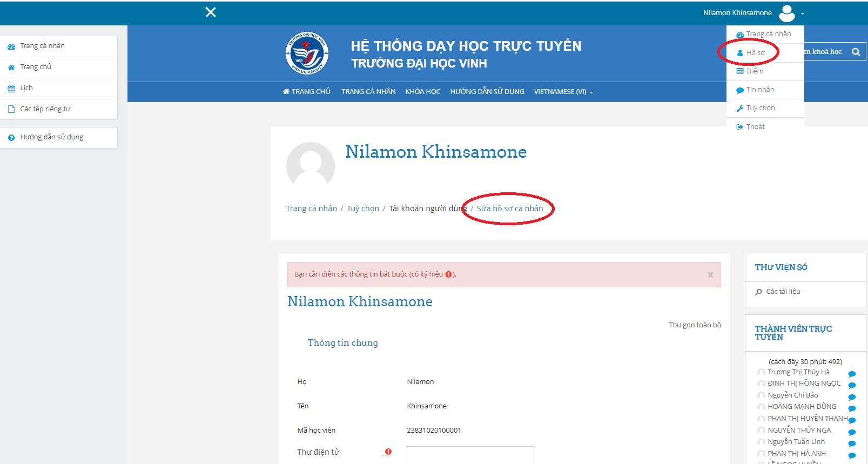
Task: Go to TRANG CHỦ in navigation bar
Action: (306, 92)
